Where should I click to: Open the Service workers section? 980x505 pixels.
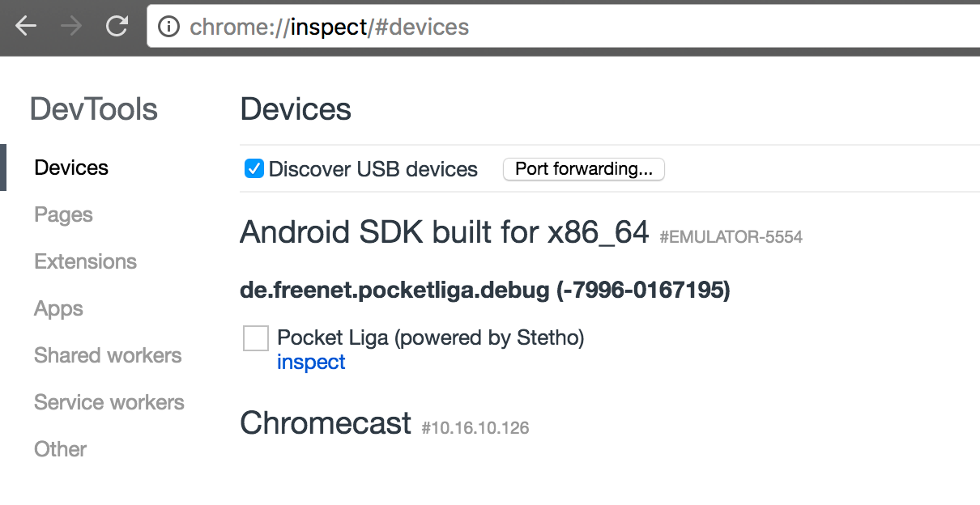109,402
